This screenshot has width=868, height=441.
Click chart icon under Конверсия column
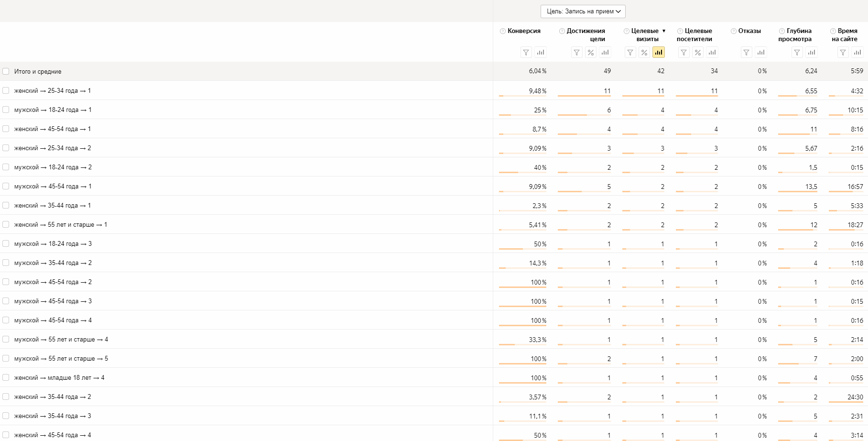tap(541, 53)
